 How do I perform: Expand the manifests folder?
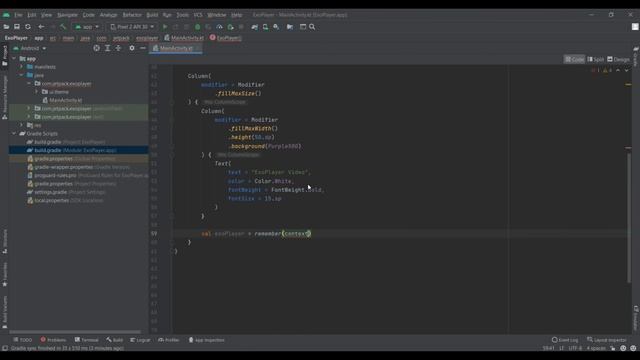22,67
